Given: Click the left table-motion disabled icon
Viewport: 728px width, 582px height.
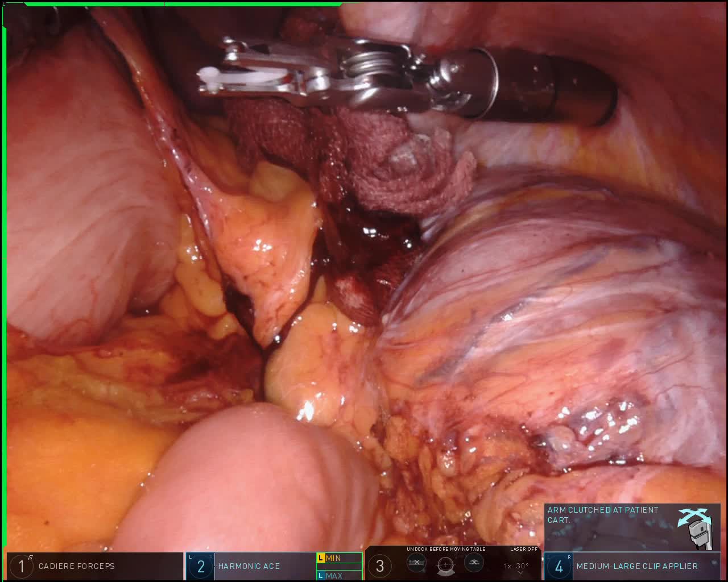Looking at the screenshot, I should 417,562.
